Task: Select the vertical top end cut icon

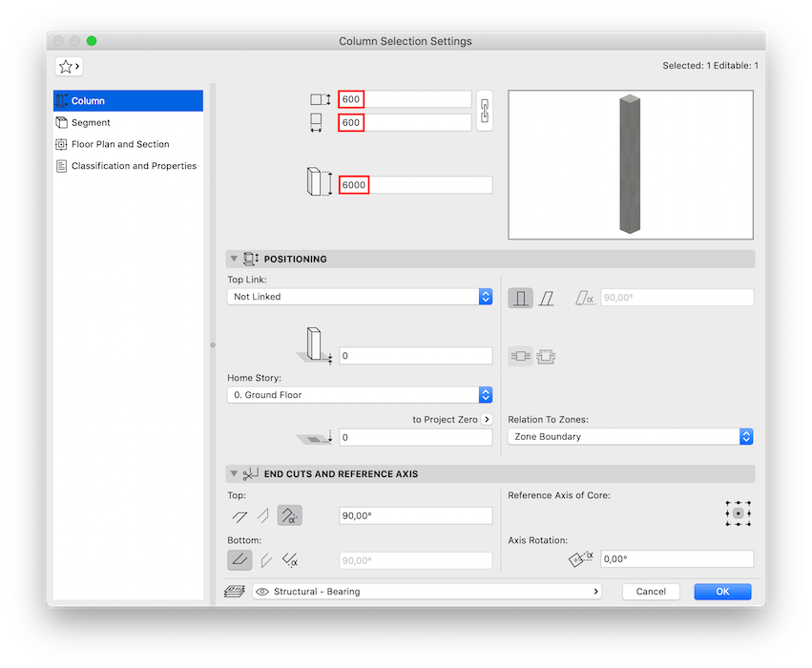Action: point(263,515)
